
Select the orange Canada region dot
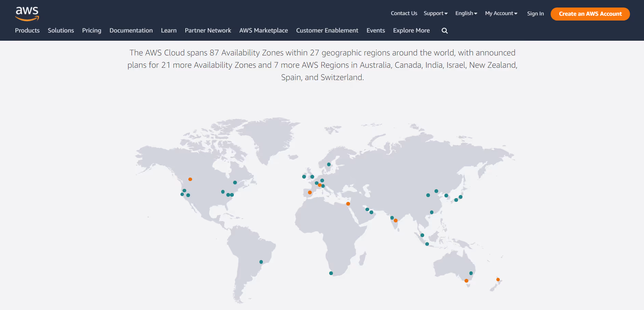(x=190, y=179)
